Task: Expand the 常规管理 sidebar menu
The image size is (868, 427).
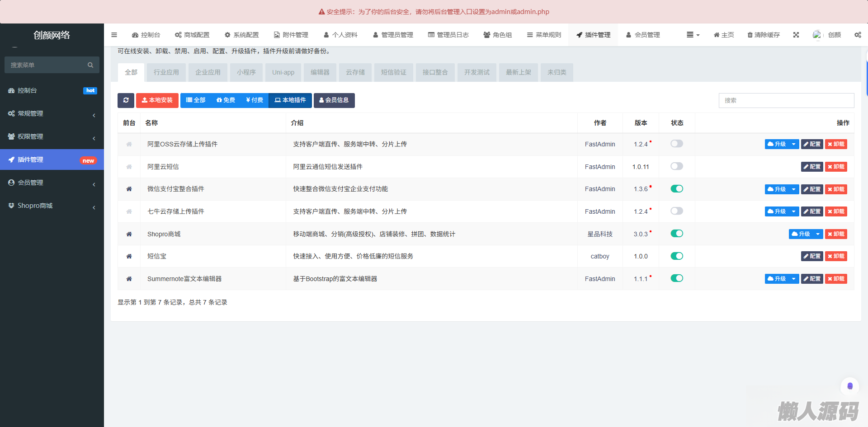Action: tap(52, 113)
